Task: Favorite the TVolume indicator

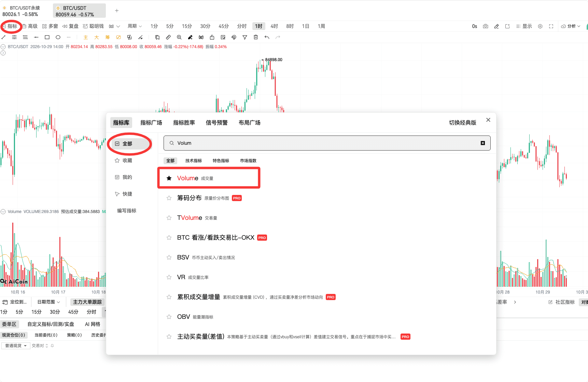Action: pos(169,218)
